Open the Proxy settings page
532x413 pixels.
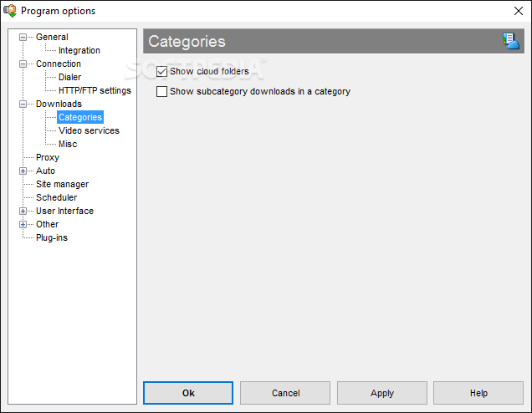pos(48,157)
